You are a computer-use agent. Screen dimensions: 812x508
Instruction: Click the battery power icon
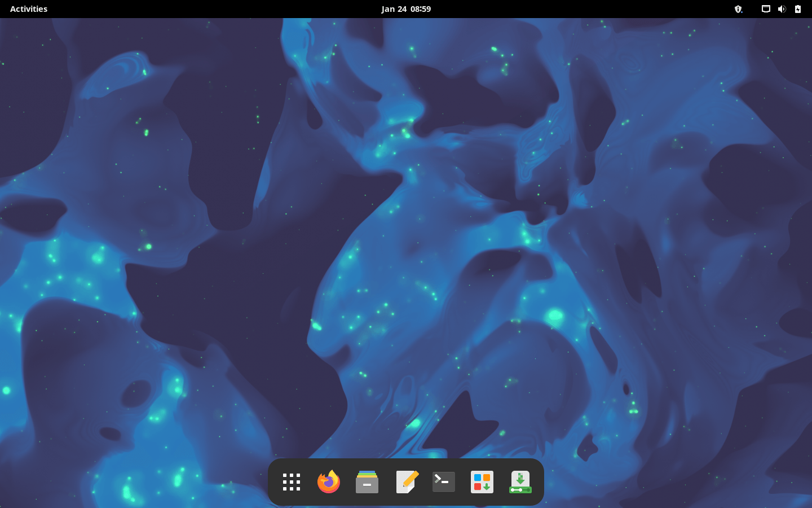coord(798,9)
